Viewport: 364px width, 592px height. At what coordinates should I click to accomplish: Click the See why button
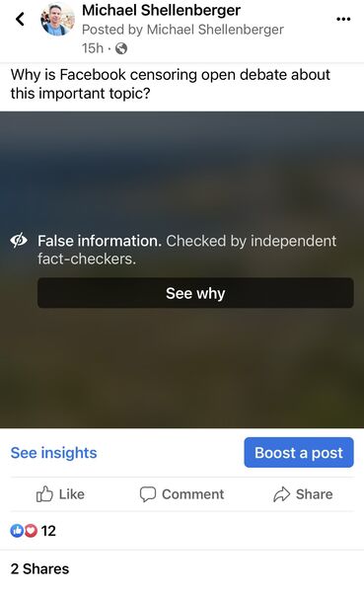(x=195, y=293)
